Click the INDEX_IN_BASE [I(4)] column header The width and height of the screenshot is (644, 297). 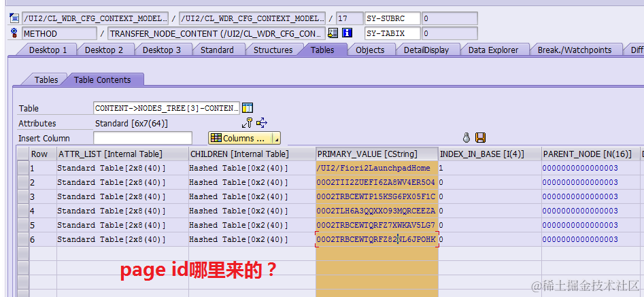point(490,154)
